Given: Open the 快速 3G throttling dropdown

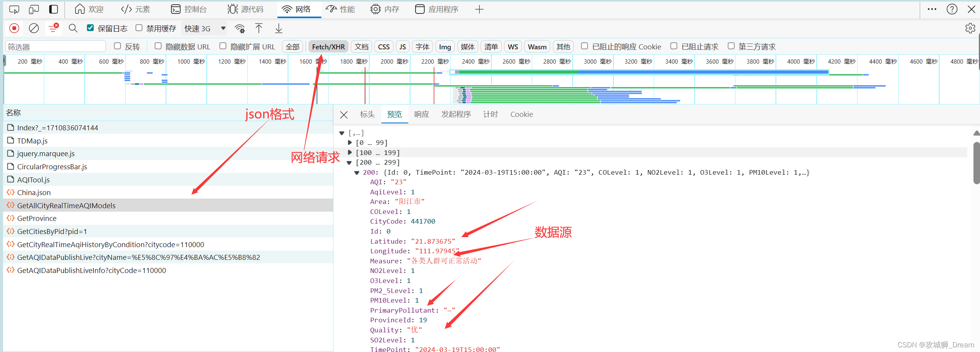Looking at the screenshot, I should pyautogui.click(x=204, y=29).
